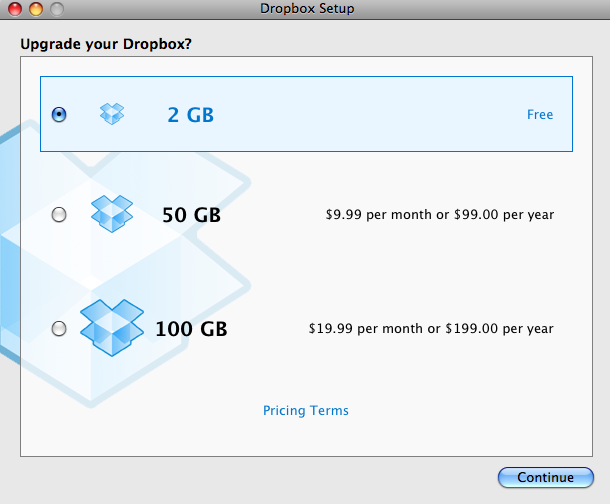The width and height of the screenshot is (610, 504).
Task: Click the "Dropbox Setup" window title
Action: click(x=307, y=9)
